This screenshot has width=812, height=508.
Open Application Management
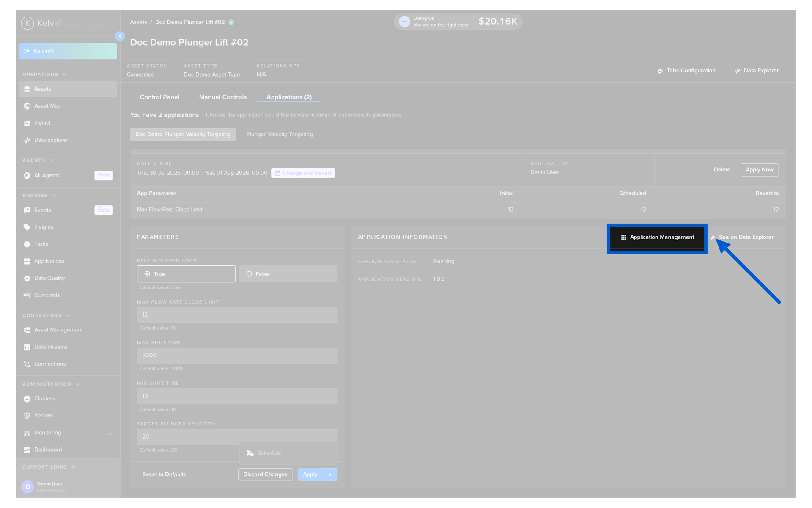(x=657, y=237)
